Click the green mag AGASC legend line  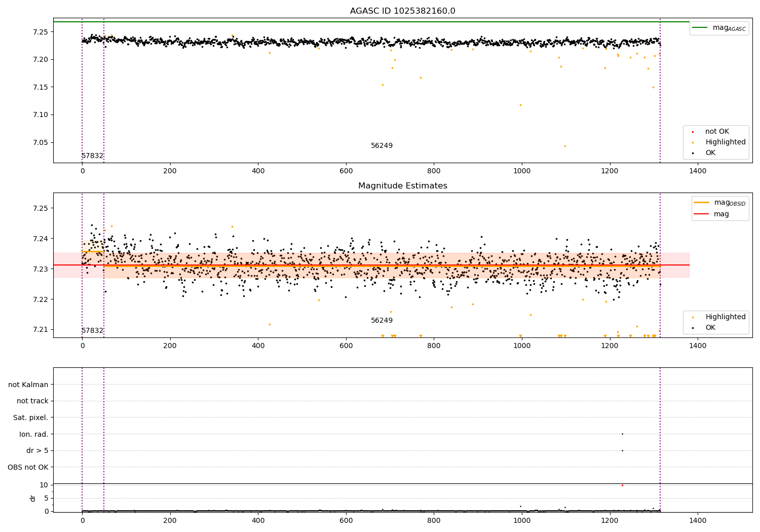(x=700, y=28)
